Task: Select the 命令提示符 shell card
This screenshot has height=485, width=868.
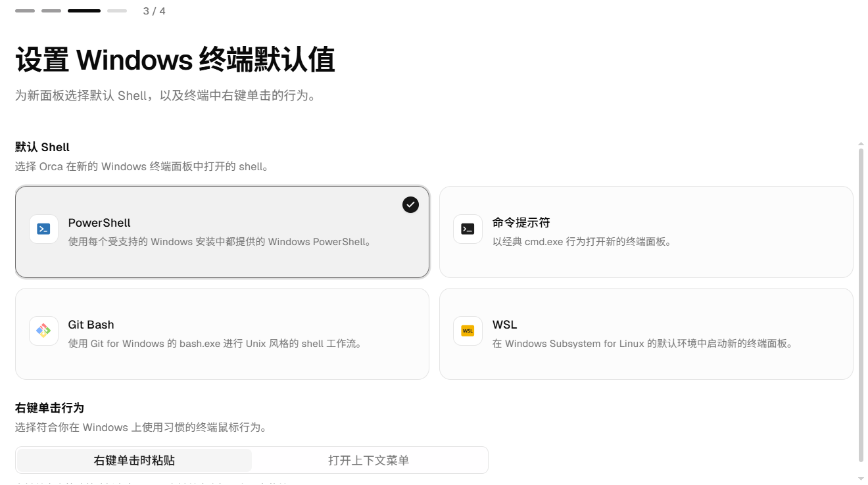Action: [x=646, y=232]
